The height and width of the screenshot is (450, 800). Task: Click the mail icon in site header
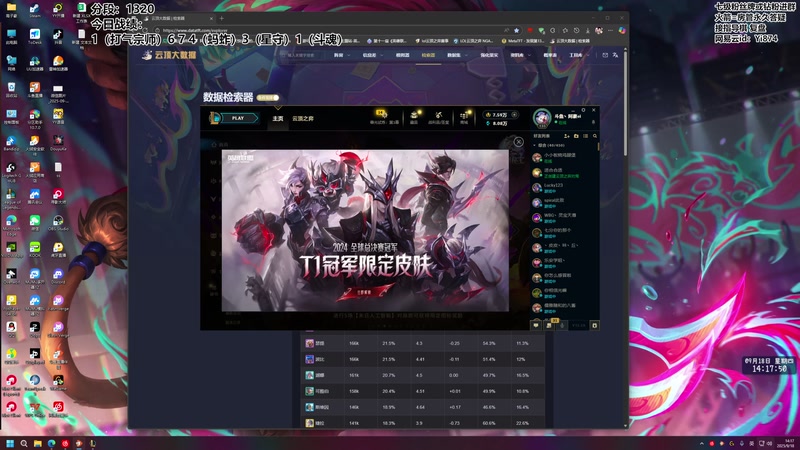click(605, 55)
